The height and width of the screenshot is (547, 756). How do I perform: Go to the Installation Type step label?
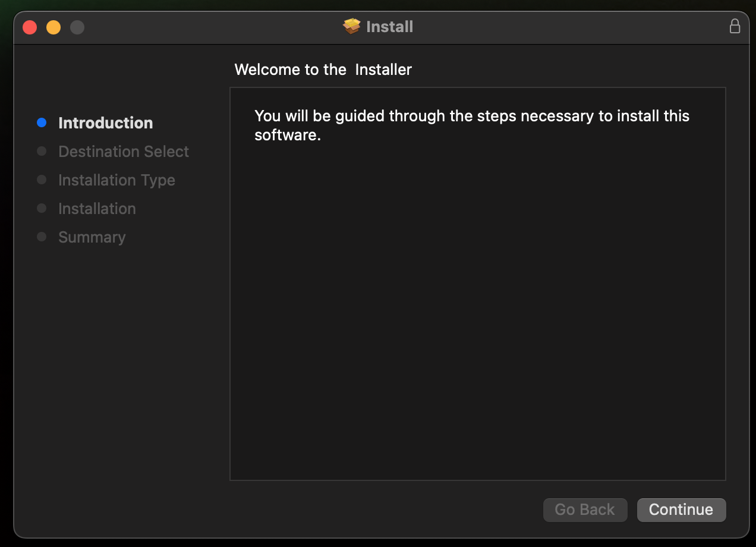tap(116, 180)
